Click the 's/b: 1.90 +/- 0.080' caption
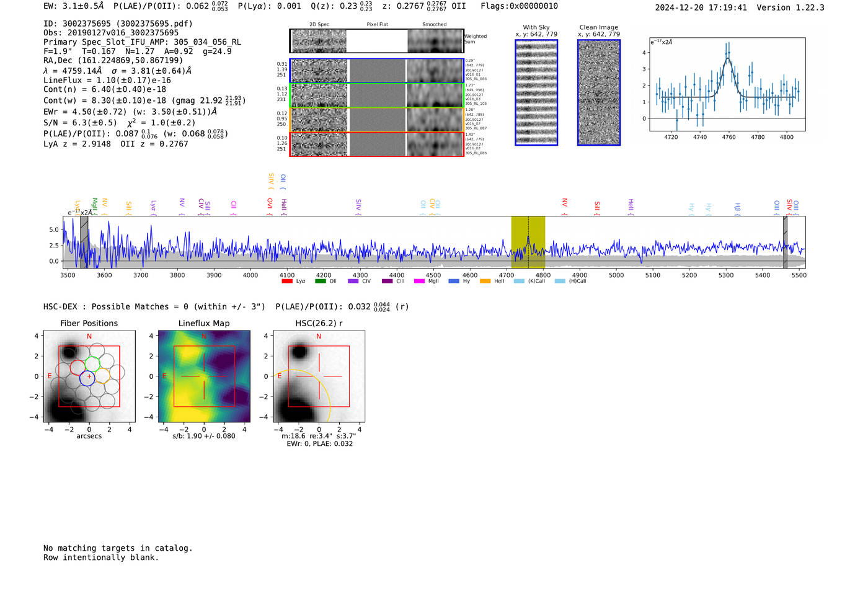The width and height of the screenshot is (868, 591). click(x=204, y=436)
